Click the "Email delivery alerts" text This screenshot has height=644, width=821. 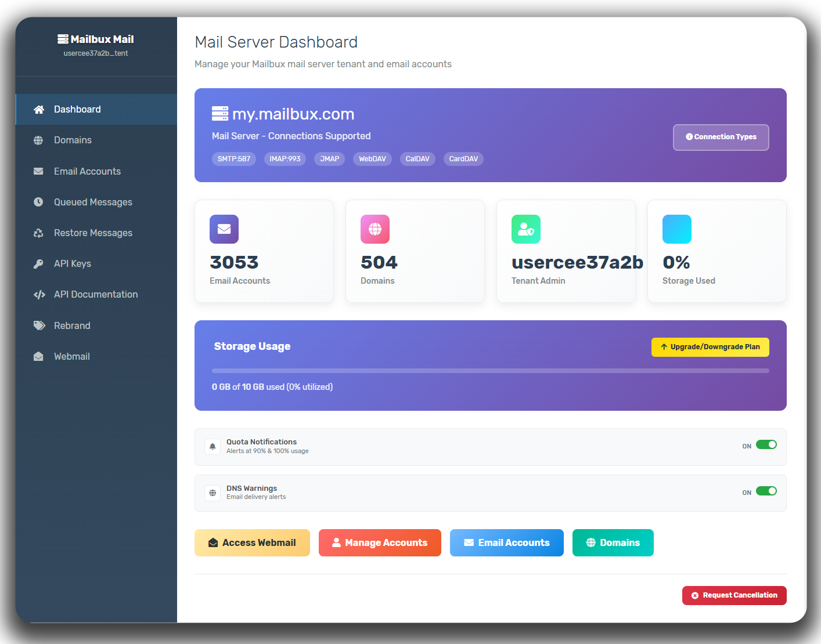[x=256, y=497]
